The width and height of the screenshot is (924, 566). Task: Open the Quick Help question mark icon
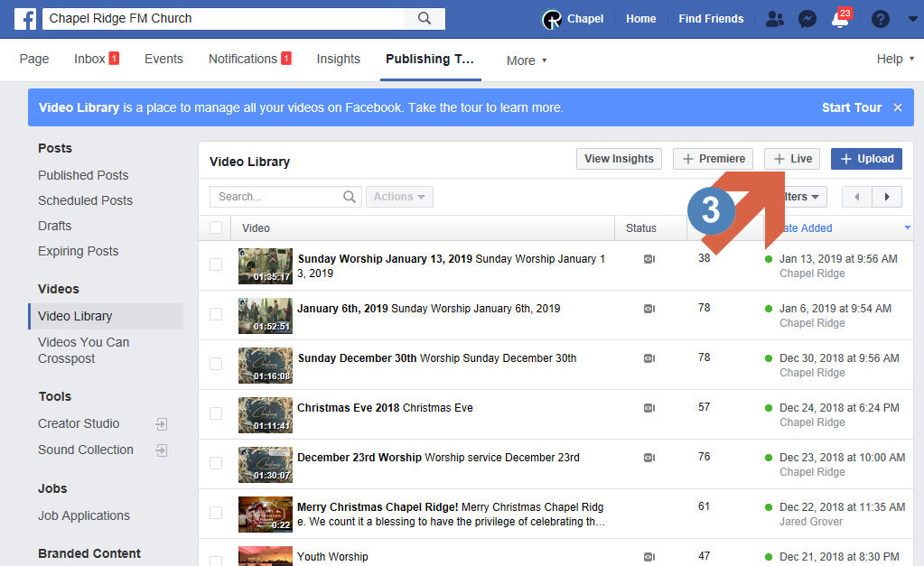point(881,19)
